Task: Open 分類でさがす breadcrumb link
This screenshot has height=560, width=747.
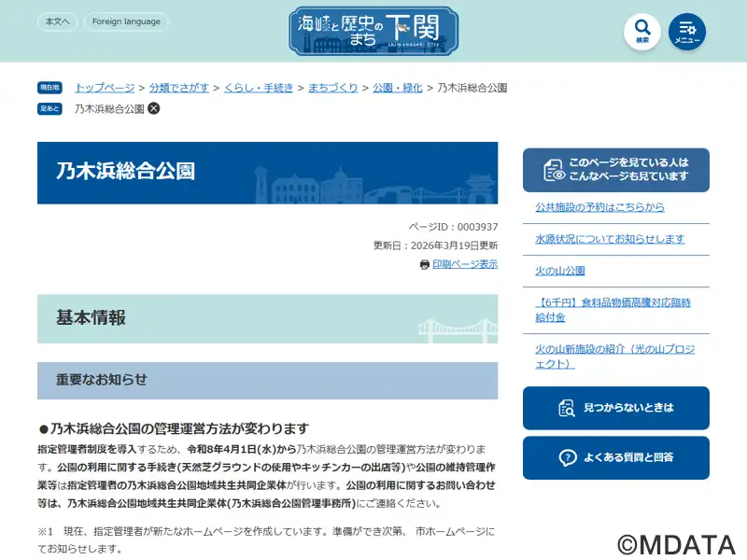Action: 179,88
